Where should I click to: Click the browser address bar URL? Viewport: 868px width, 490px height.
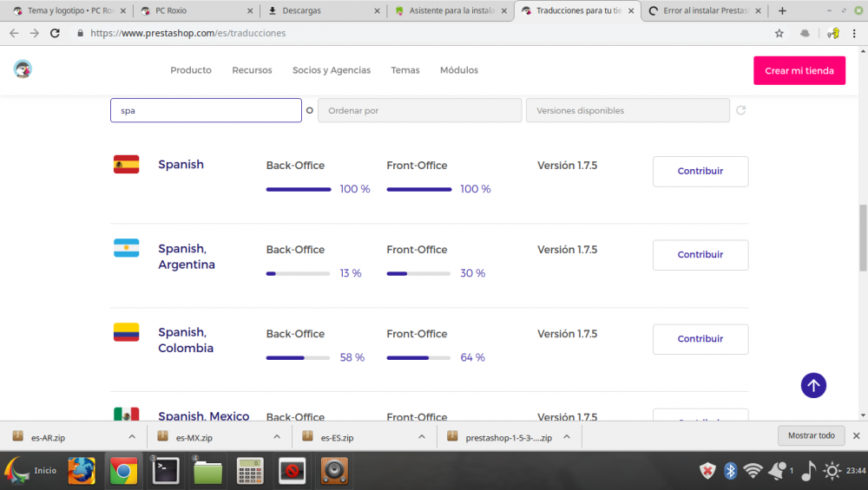point(188,33)
